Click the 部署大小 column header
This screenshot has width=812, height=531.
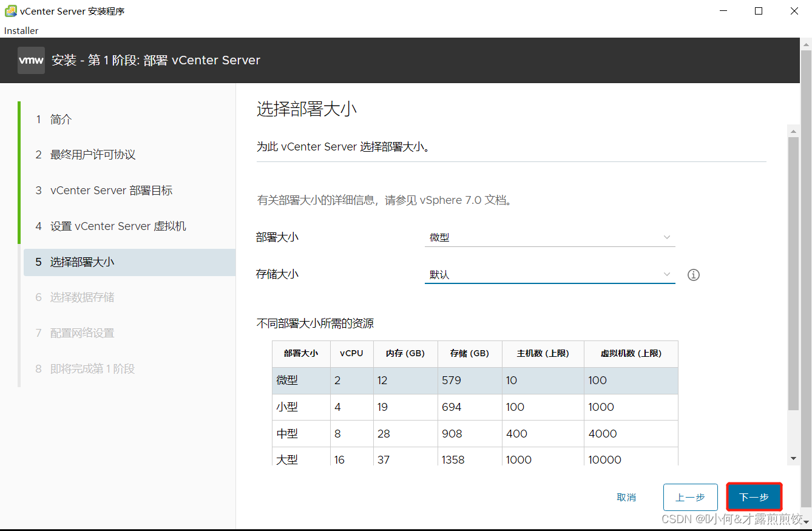tap(301, 353)
